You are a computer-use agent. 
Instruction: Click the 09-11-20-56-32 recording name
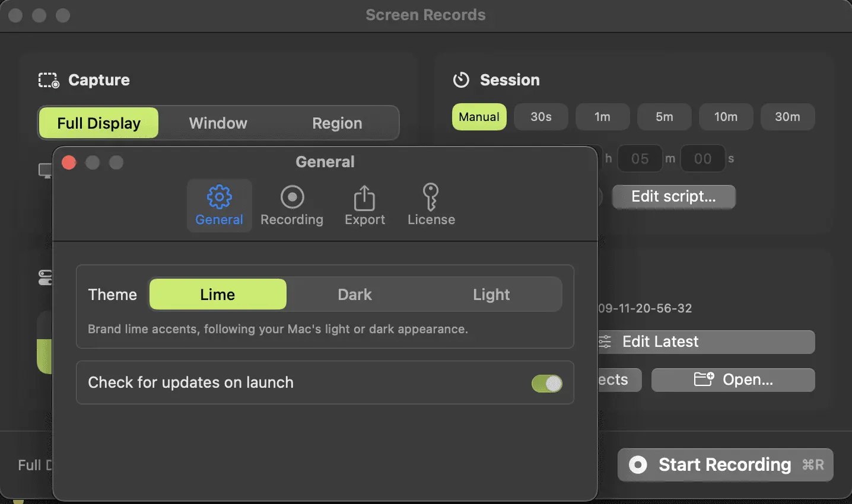pos(645,308)
